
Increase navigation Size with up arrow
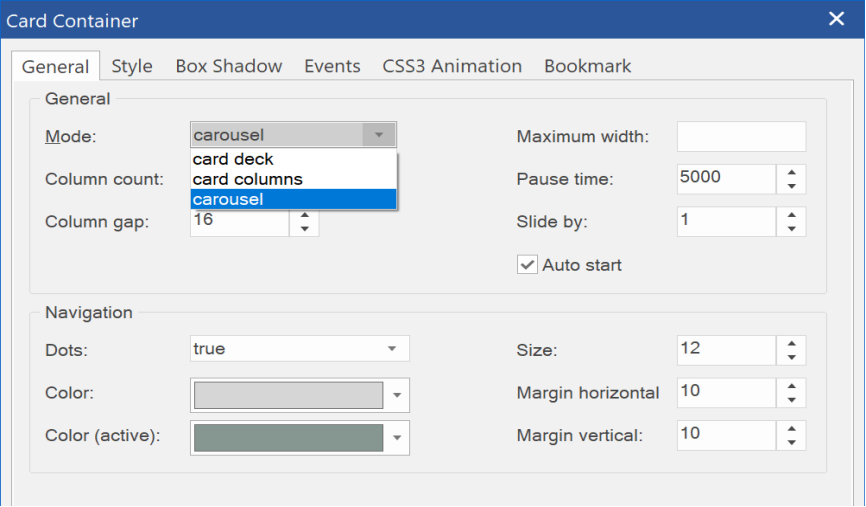791,344
